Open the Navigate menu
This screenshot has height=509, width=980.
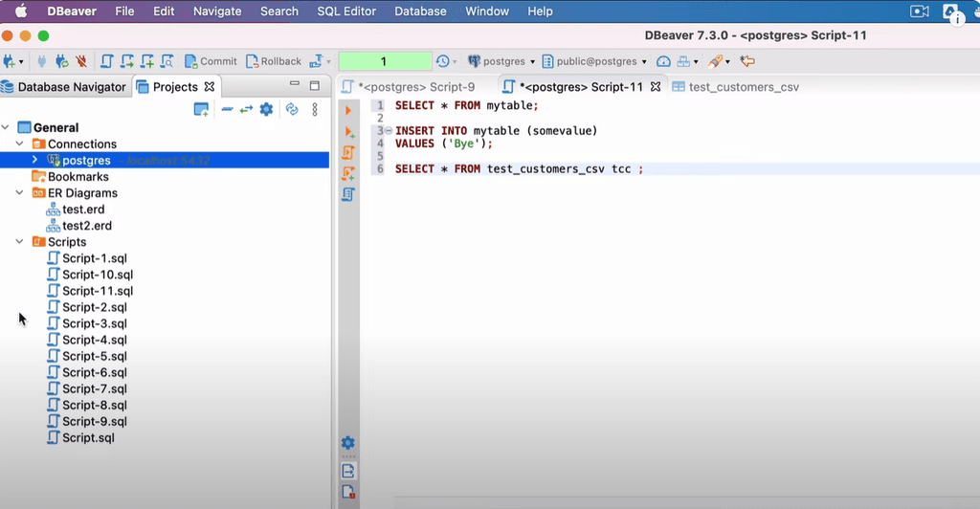tap(217, 11)
